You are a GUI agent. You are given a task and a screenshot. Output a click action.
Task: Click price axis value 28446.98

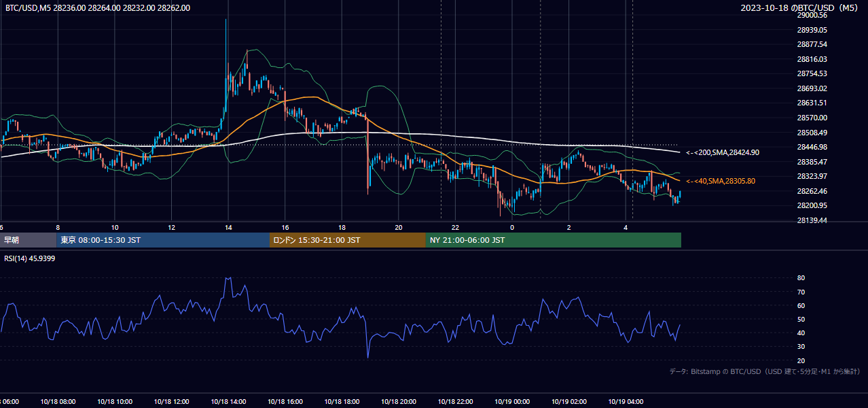[x=812, y=147]
